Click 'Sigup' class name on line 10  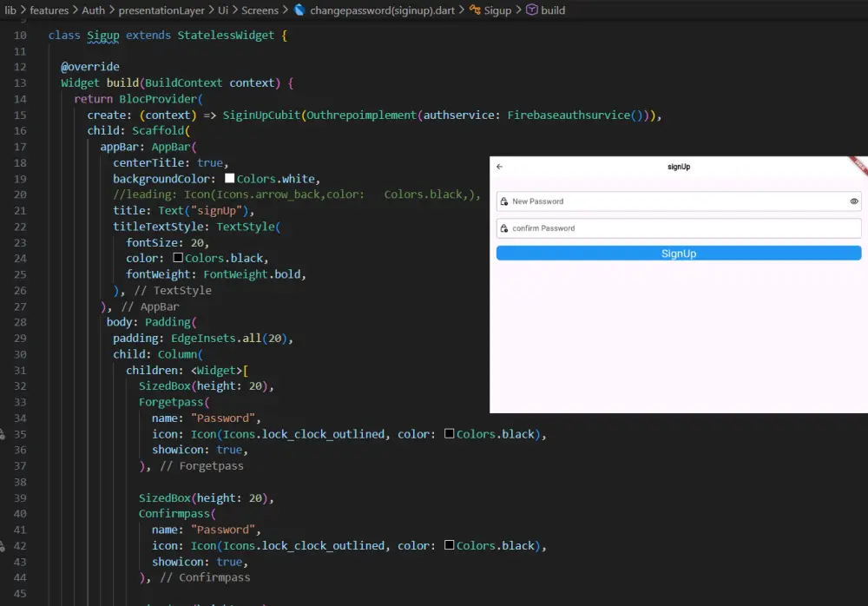103,36
